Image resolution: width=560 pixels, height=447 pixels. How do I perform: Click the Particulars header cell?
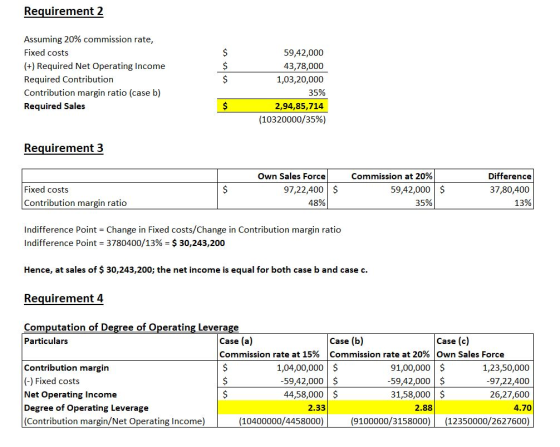click(46, 341)
